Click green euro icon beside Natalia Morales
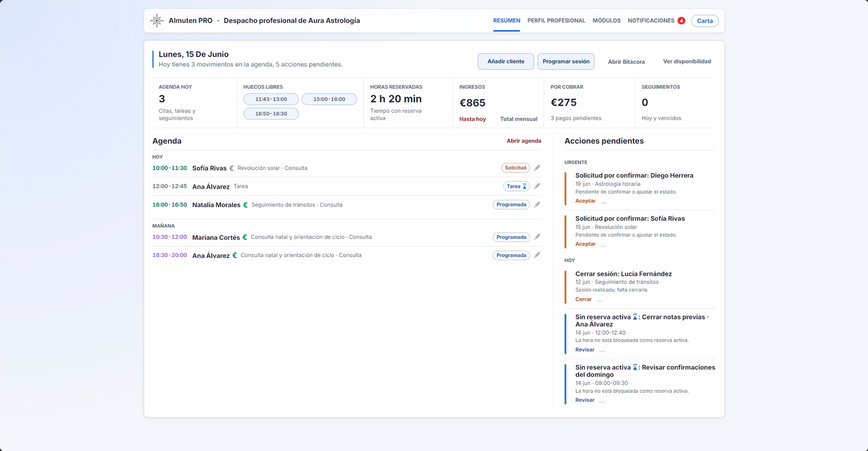868x451 pixels. (246, 205)
